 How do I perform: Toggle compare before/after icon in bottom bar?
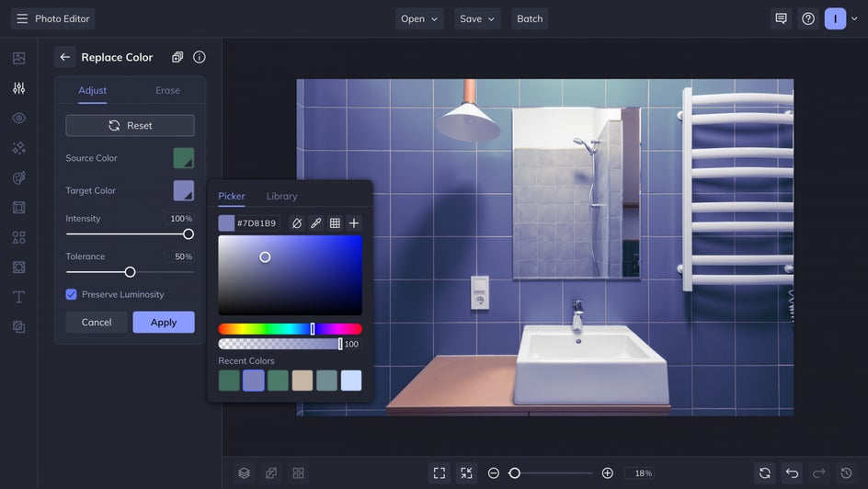271,473
